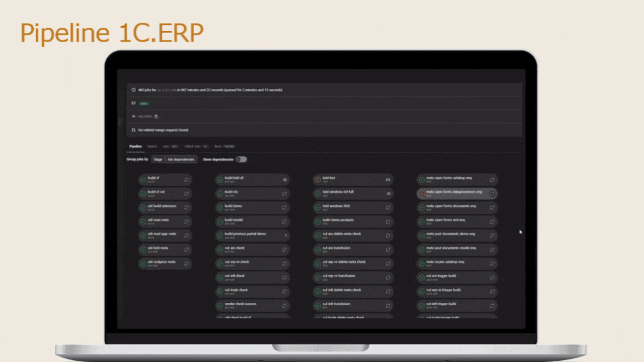
Task: Switch to the Pipeline tab
Action: tap(135, 146)
